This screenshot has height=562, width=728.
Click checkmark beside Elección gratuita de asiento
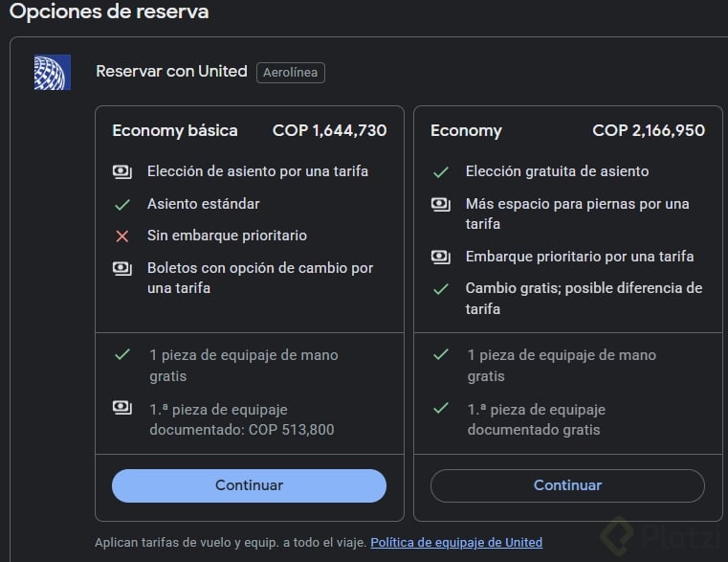coord(441,171)
